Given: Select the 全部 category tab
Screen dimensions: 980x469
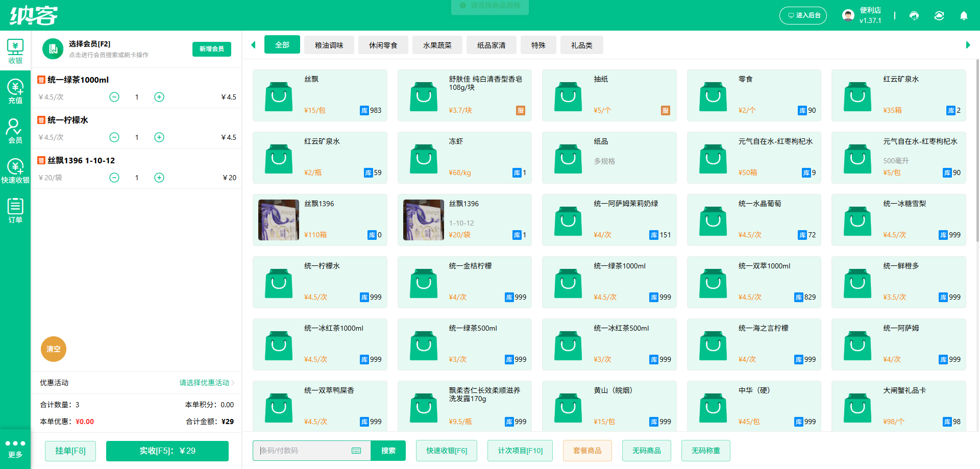Looking at the screenshot, I should coord(282,45).
